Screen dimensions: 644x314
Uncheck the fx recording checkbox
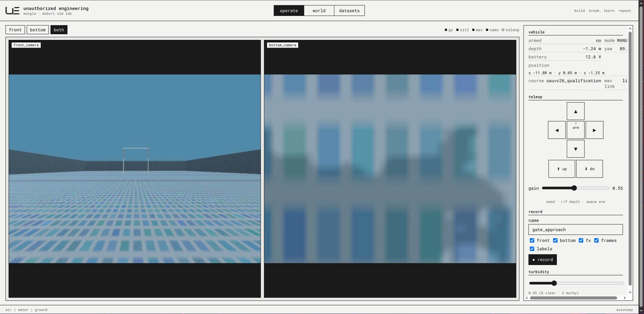click(581, 240)
